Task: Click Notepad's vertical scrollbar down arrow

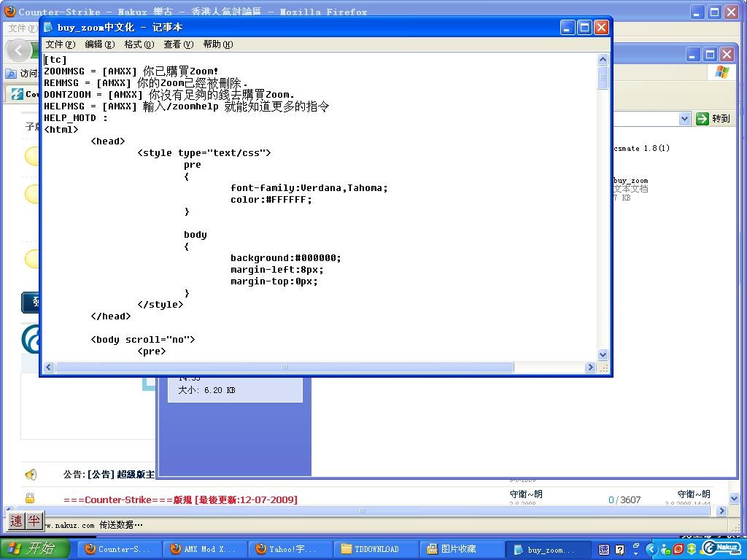Action: pyautogui.click(x=603, y=355)
